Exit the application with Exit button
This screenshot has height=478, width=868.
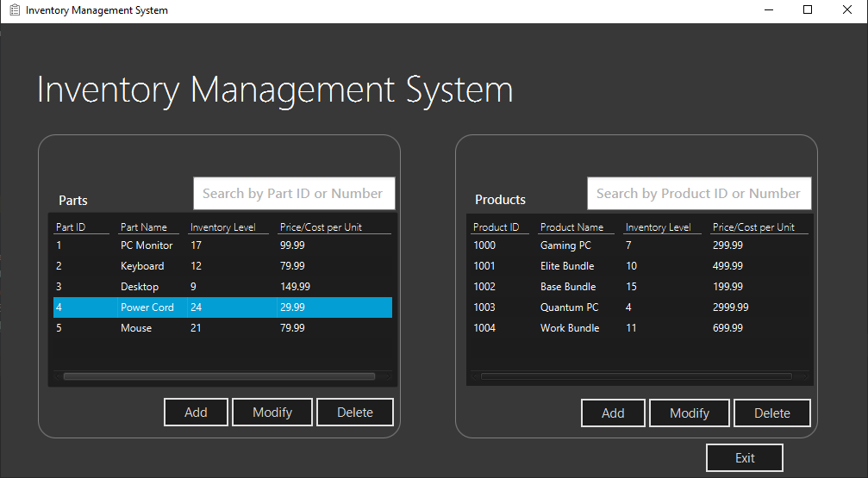745,458
